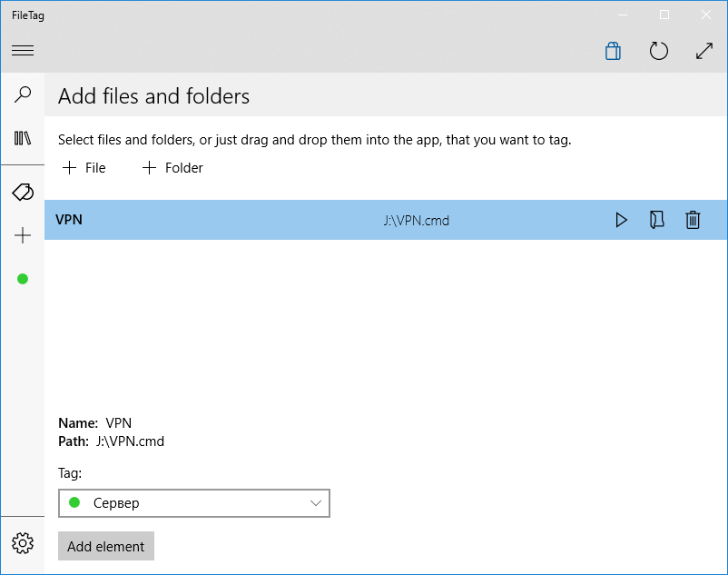Open the search magnifier in sidebar
The image size is (728, 575).
pos(23,94)
